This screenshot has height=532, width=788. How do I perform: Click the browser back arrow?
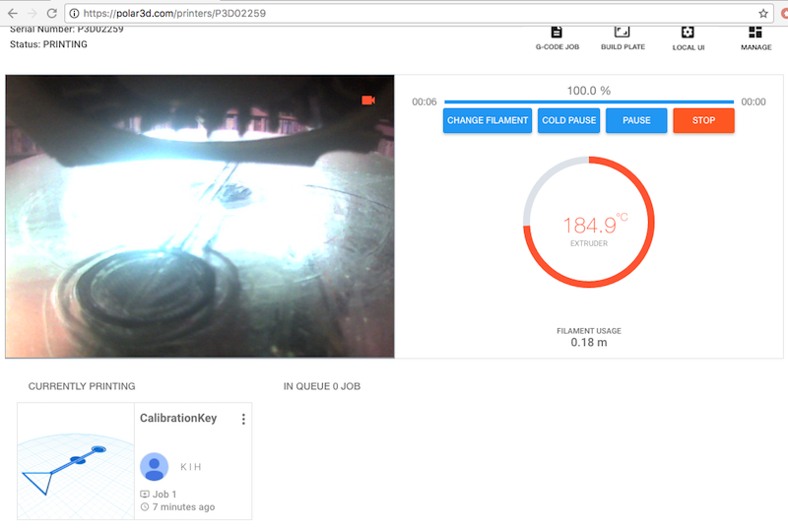(13, 14)
